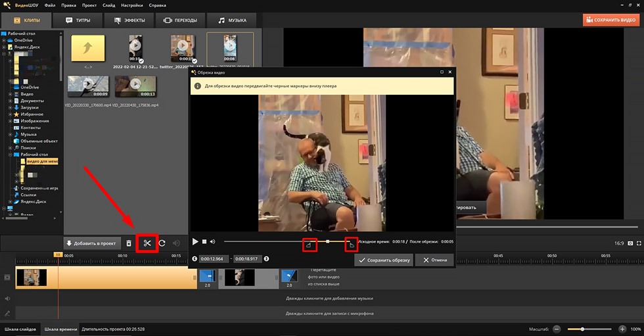Click the snapshot camera icon near 16:9
The image size is (644, 336).
point(630,243)
